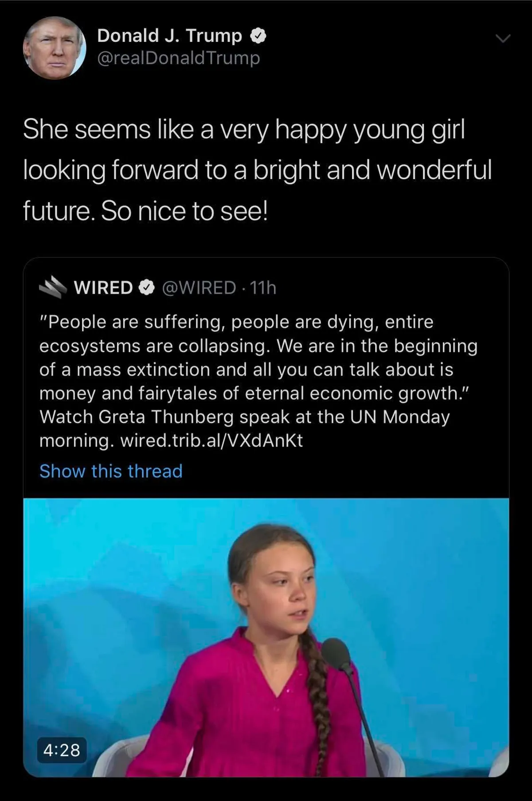Click the @realDonaldTrump handle
532x801 pixels.
[x=178, y=58]
